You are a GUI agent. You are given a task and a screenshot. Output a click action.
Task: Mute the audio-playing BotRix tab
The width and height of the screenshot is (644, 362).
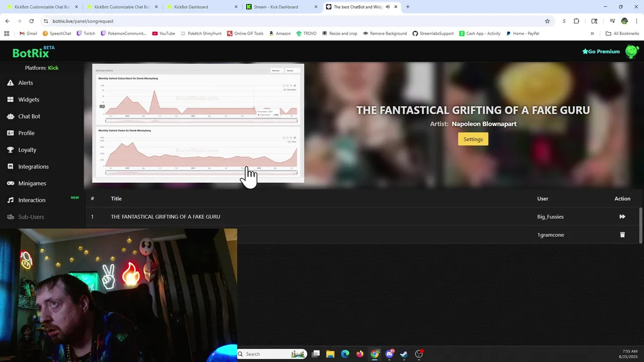tap(387, 7)
